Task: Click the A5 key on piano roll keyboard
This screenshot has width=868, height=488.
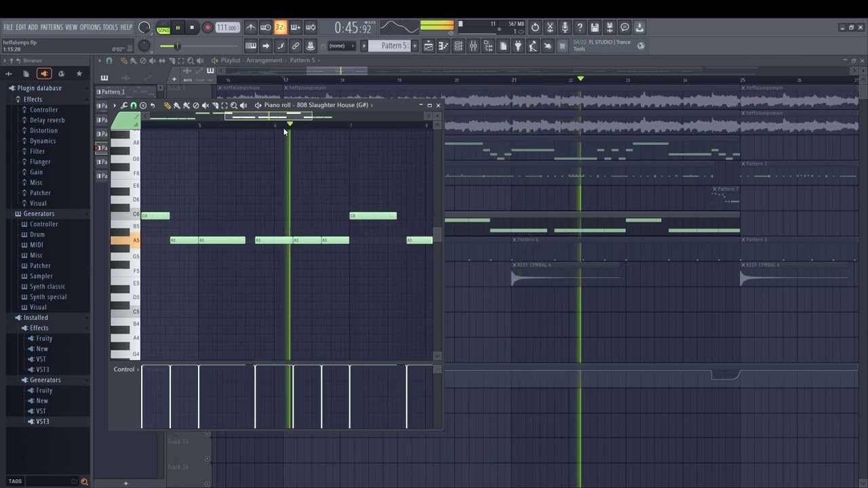Action: (x=125, y=240)
